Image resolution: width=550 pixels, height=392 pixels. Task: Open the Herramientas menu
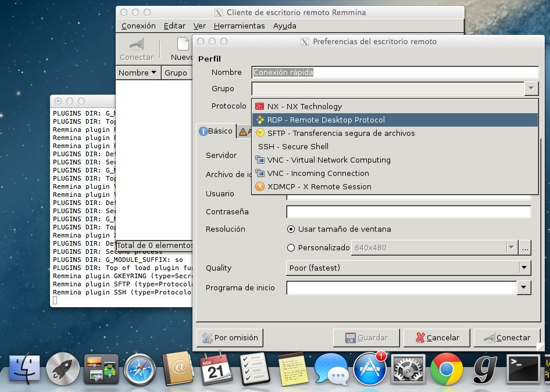(x=239, y=26)
